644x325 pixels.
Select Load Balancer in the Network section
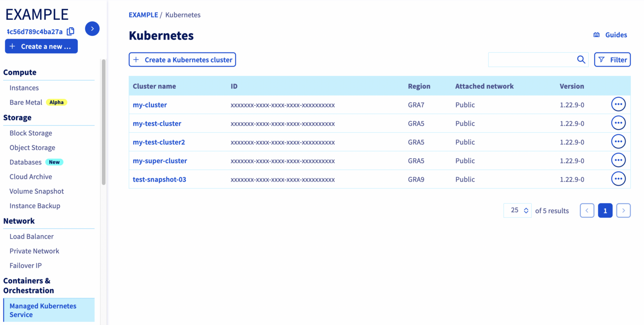point(31,236)
